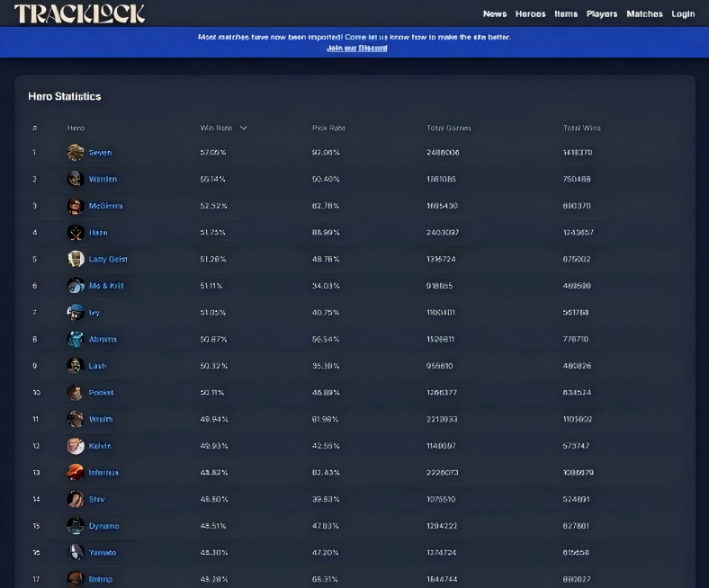
Task: Open the Mo & Krill hero link
Action: point(106,286)
